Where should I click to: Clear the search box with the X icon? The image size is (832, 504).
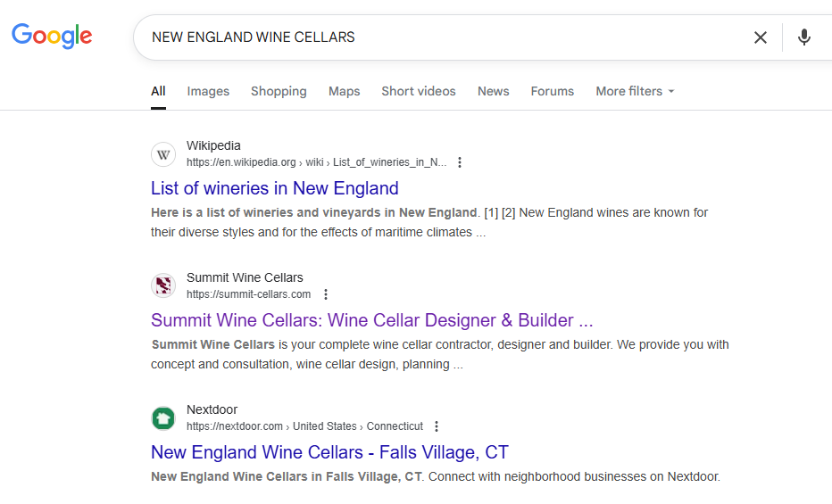pos(761,37)
